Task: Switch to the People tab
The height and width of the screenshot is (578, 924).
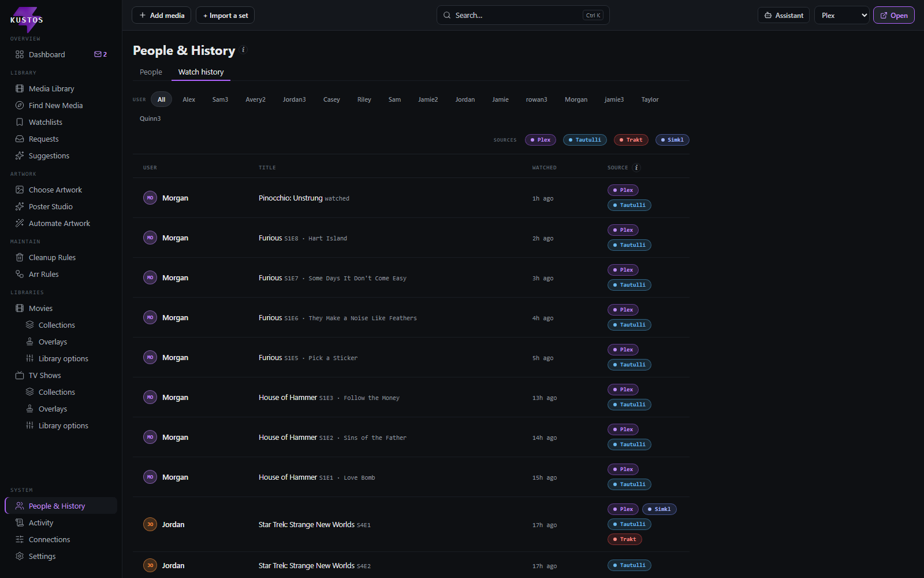Action: point(151,72)
